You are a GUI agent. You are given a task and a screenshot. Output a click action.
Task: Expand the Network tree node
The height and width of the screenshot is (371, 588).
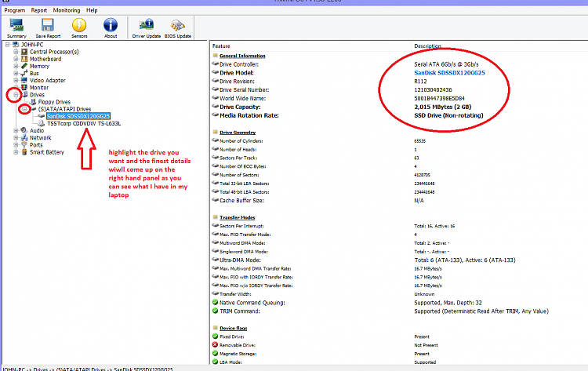[16, 138]
